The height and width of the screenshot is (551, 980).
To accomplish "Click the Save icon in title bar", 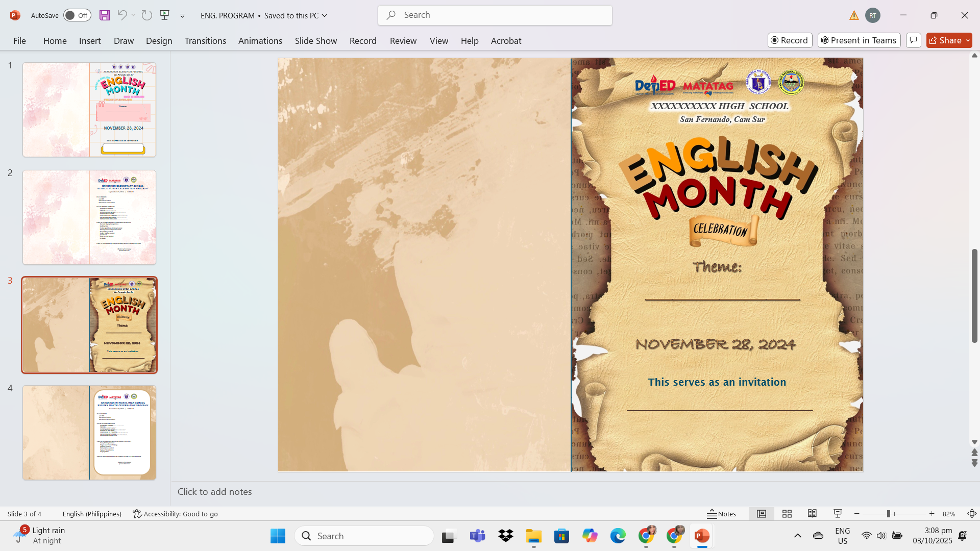I will coord(105,15).
